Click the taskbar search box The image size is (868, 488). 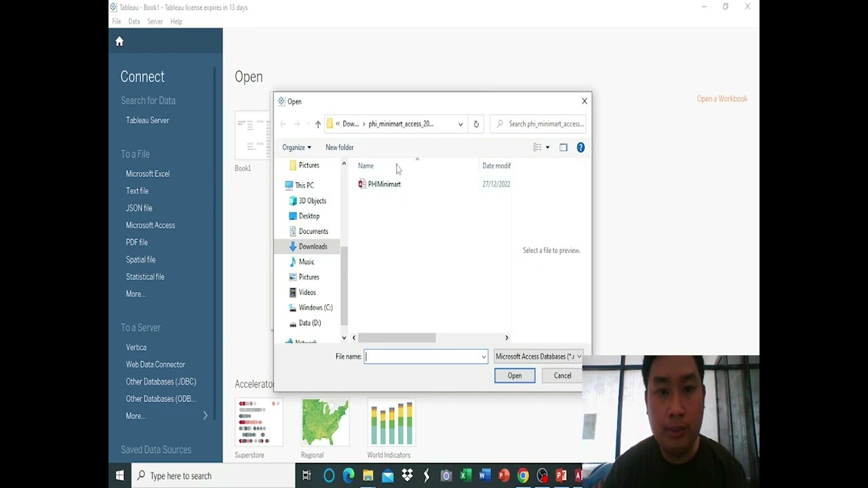point(214,476)
